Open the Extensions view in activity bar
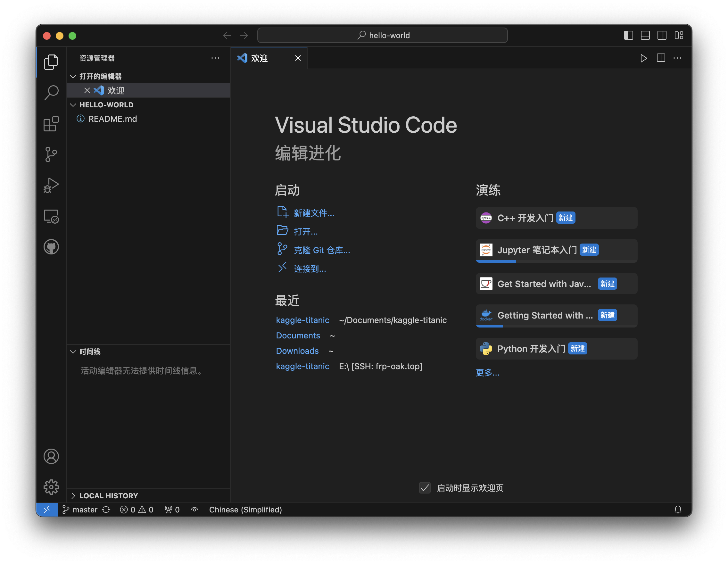Viewport: 728px width, 564px height. (x=51, y=124)
